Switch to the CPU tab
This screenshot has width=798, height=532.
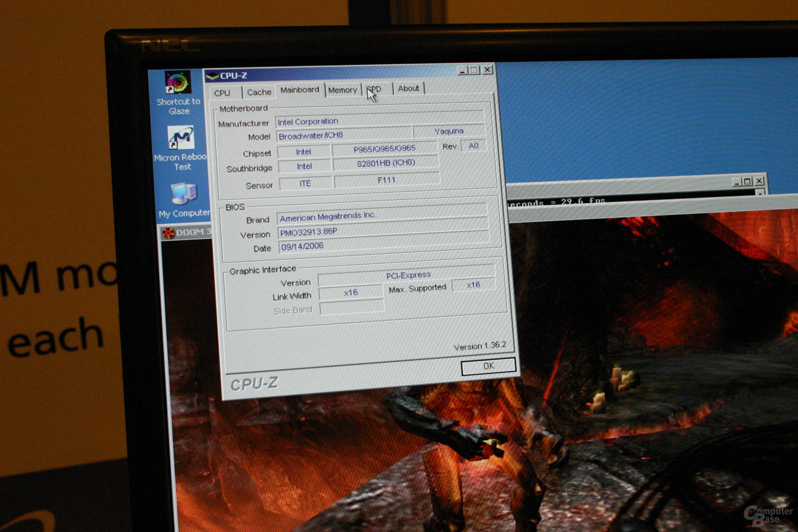click(222, 93)
